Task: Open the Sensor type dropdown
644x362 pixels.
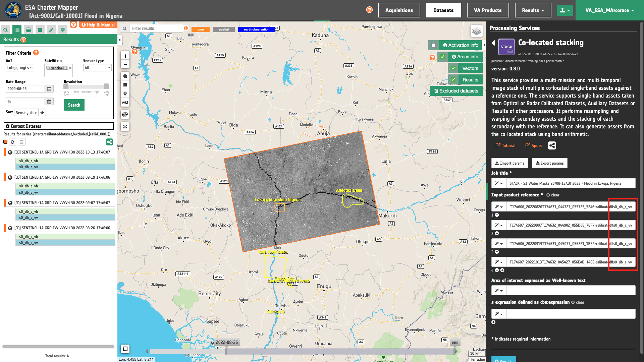Action: pyautogui.click(x=97, y=68)
